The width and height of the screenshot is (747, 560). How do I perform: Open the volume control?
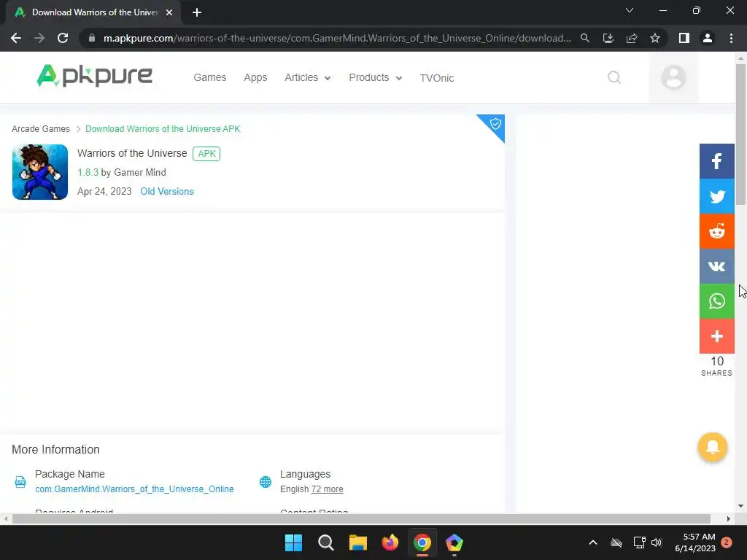[657, 542]
